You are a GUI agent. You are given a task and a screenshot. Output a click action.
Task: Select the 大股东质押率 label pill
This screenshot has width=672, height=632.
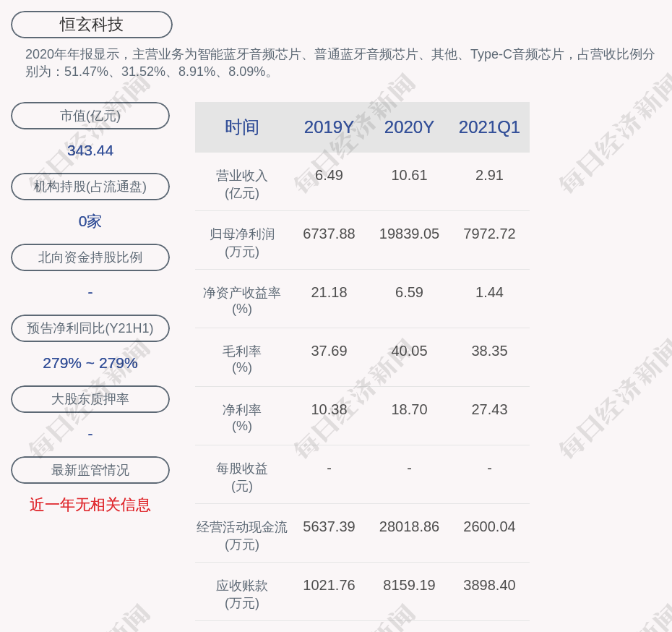(x=90, y=399)
